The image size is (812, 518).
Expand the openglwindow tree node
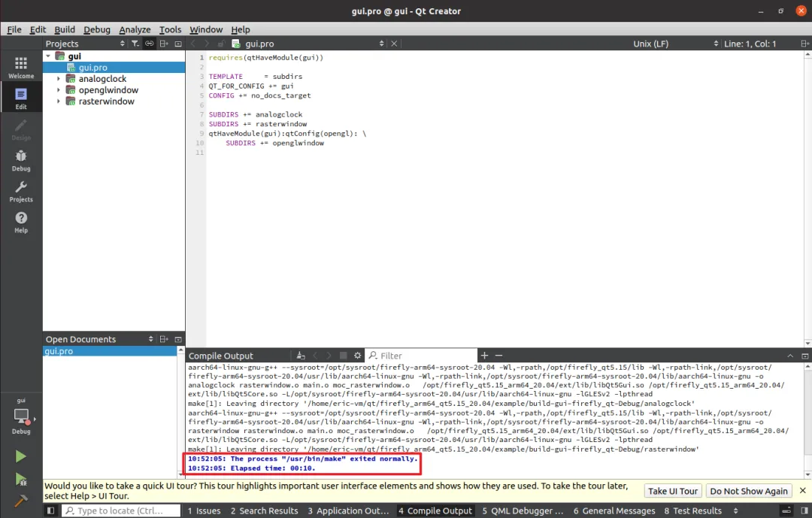(59, 90)
